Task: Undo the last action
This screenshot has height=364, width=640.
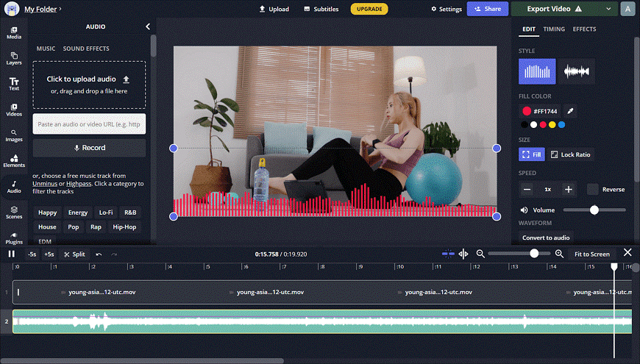Action: point(99,254)
